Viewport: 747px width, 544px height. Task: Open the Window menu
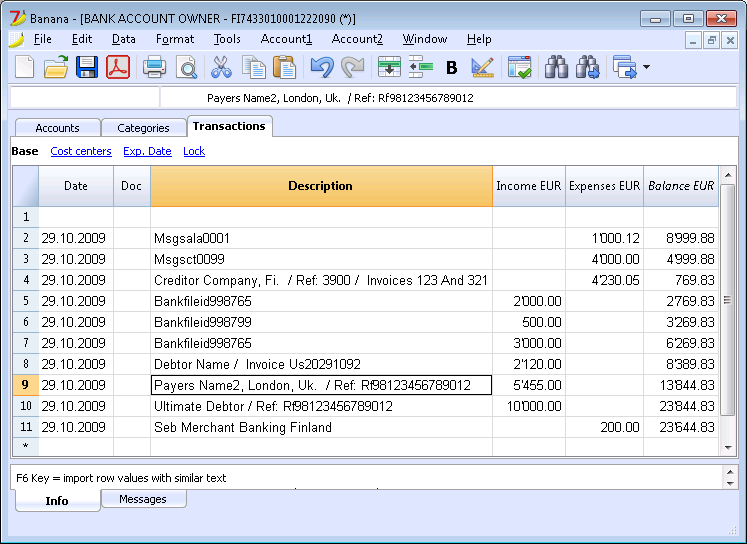click(x=424, y=39)
